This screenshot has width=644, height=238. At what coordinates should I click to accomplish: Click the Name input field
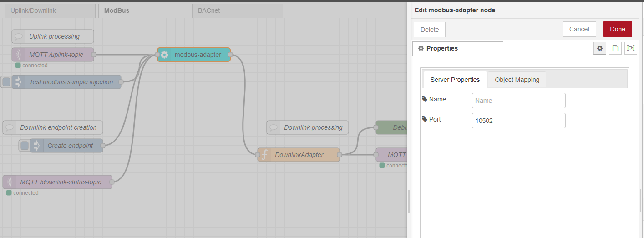(x=518, y=101)
